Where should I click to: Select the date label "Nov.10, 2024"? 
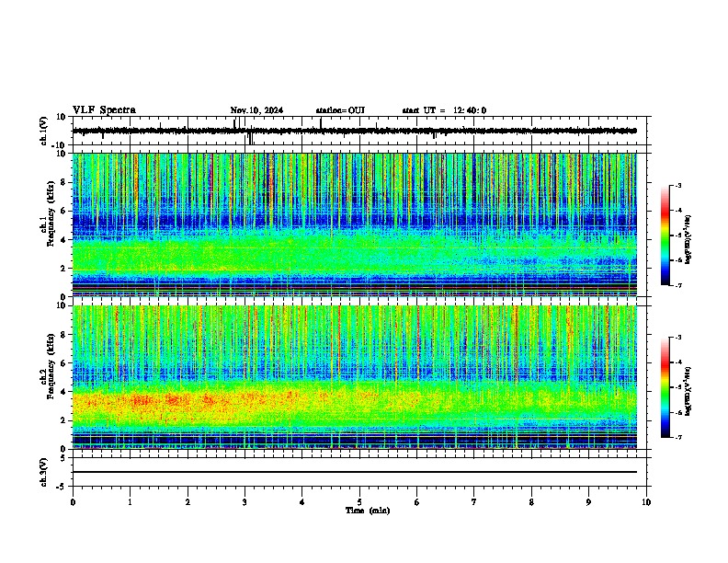[256, 110]
